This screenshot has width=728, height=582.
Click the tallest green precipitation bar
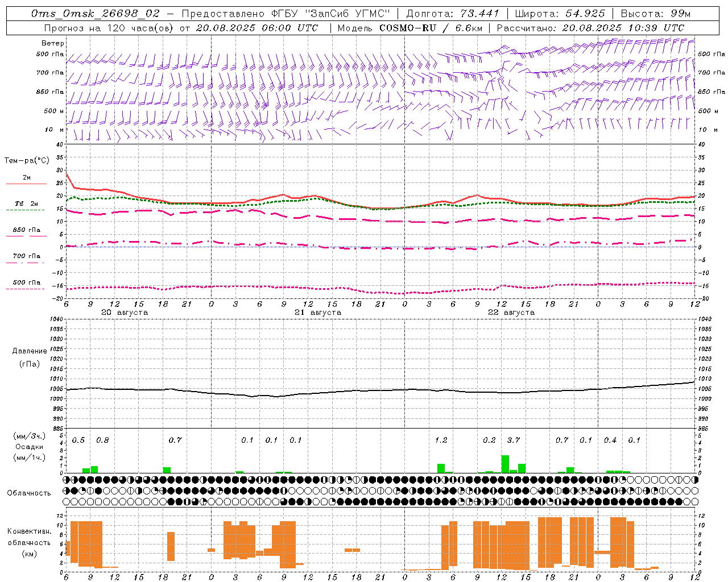[x=505, y=464]
